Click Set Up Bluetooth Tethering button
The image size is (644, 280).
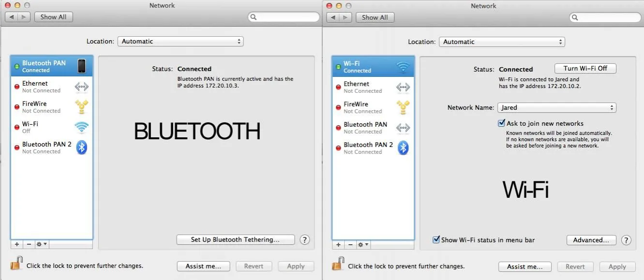tap(235, 239)
